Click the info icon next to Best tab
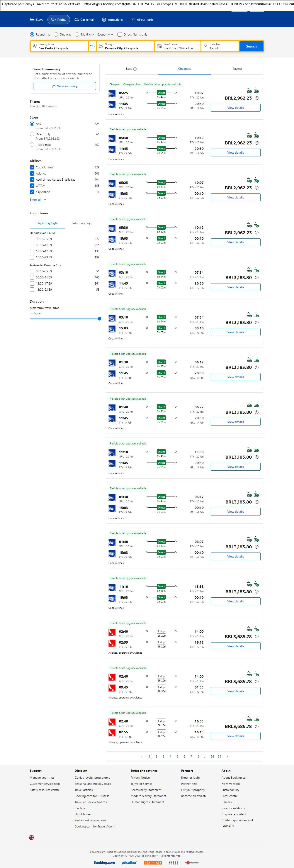Image resolution: width=294 pixels, height=868 pixels. click(x=135, y=69)
